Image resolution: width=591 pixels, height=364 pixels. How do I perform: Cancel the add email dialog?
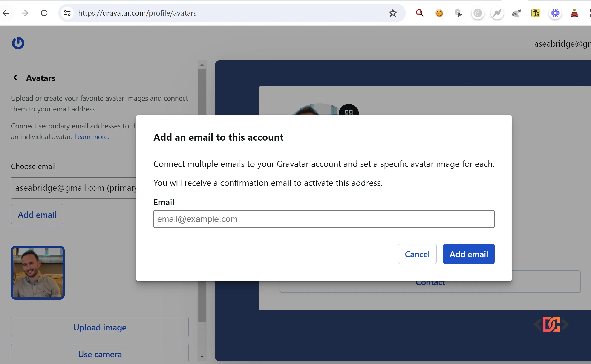[x=417, y=254]
